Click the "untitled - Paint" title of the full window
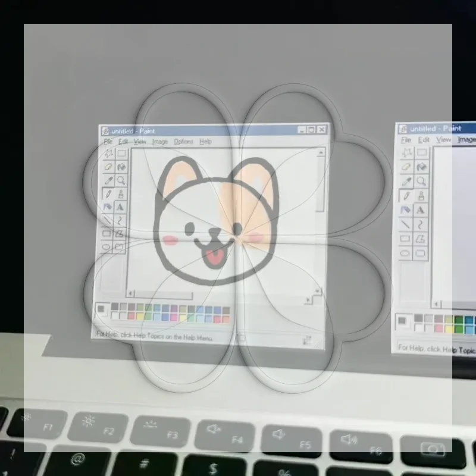The height and width of the screenshot is (476, 476). pyautogui.click(x=133, y=131)
